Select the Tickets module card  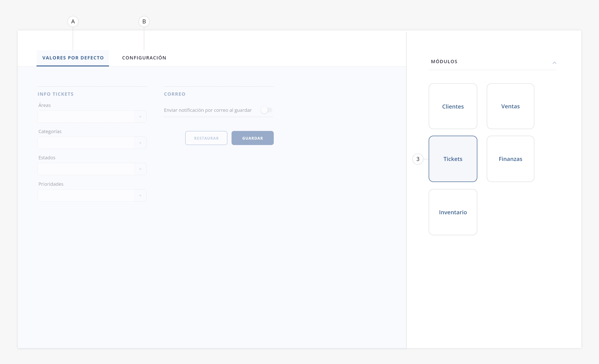453,159
